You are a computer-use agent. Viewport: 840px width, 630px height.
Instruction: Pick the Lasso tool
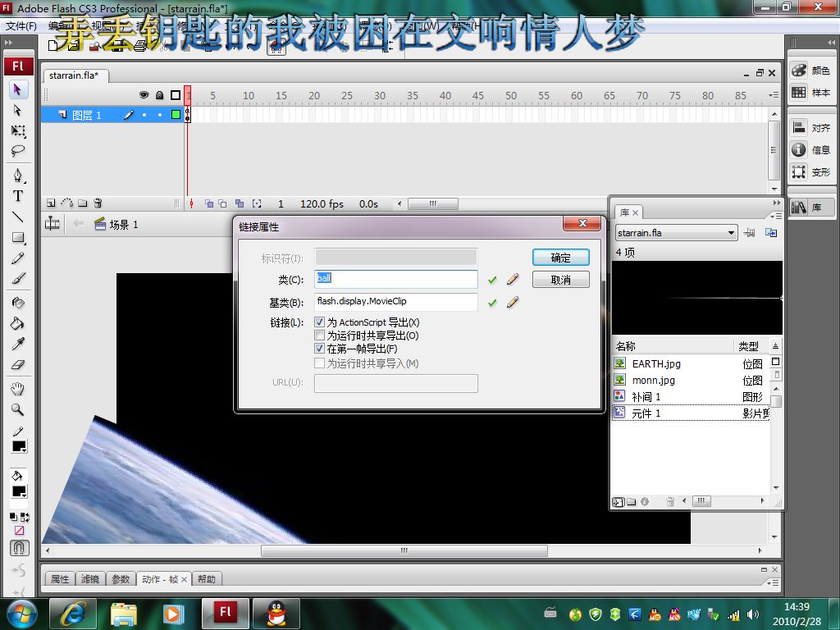(18, 151)
